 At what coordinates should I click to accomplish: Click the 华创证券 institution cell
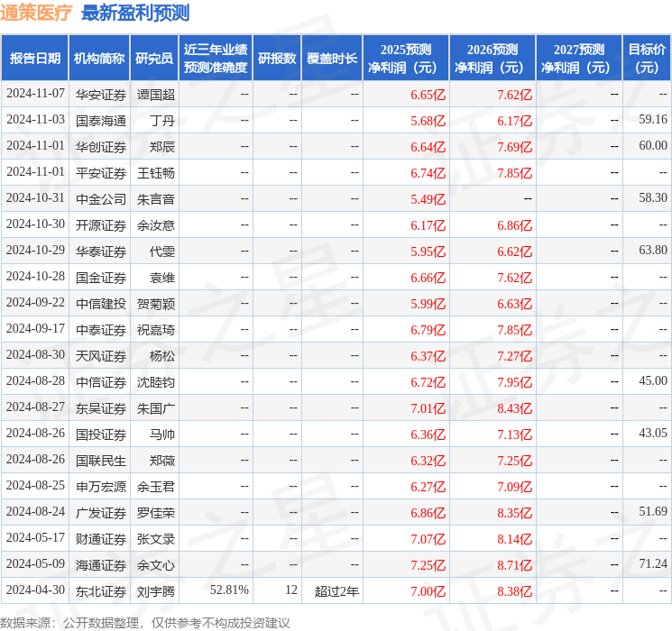[x=101, y=147]
